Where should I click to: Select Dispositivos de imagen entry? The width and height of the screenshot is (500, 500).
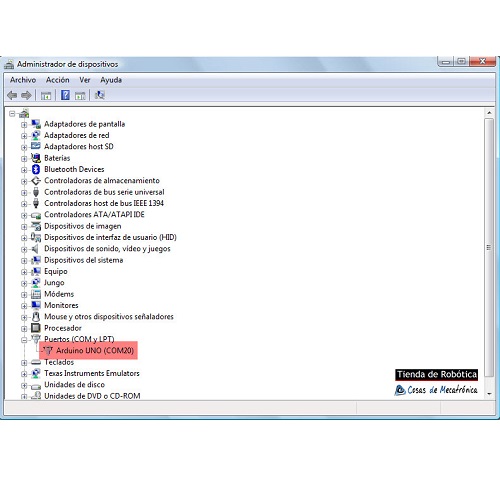pyautogui.click(x=83, y=226)
